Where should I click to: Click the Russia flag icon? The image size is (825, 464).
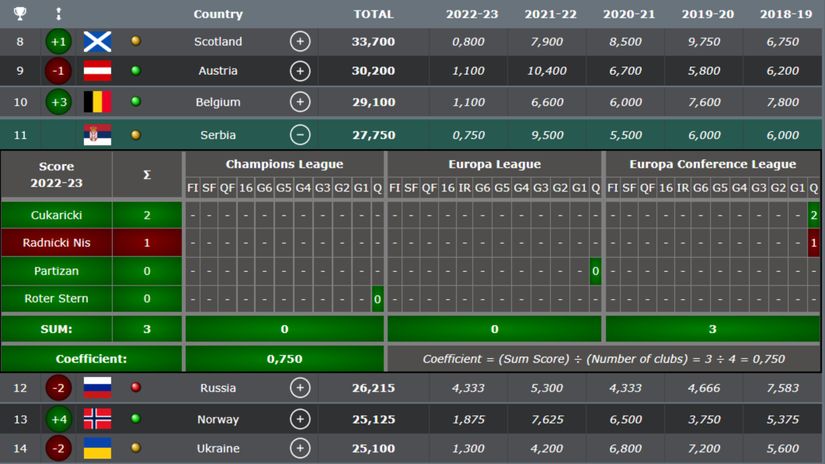97,388
